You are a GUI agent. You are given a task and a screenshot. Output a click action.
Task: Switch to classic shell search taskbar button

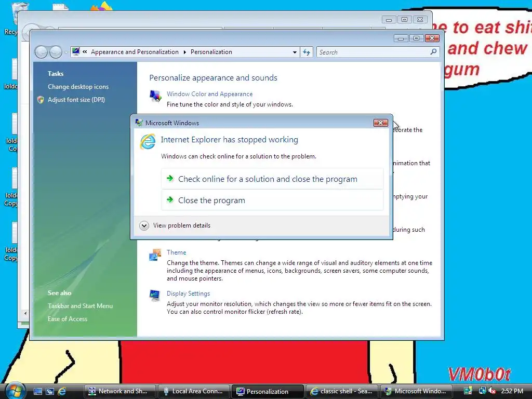coord(342,391)
